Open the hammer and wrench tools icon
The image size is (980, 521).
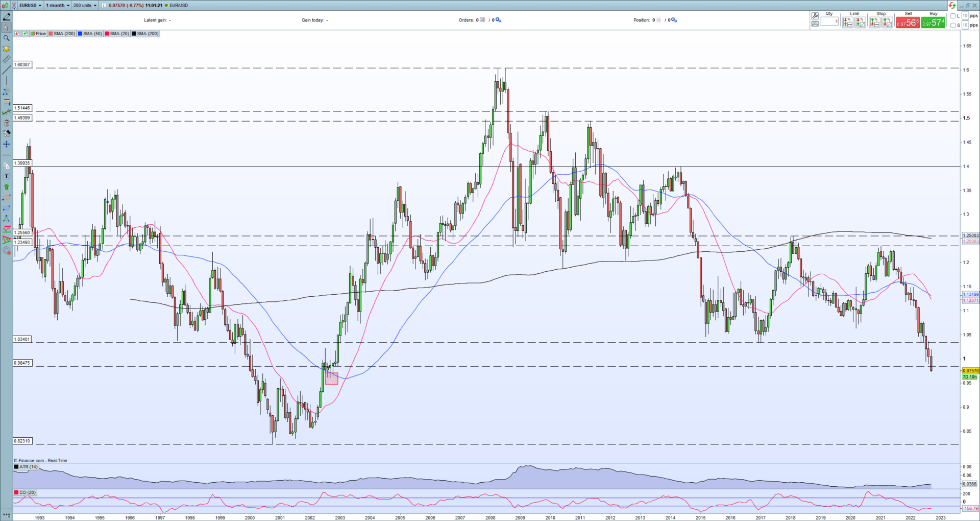7,133
